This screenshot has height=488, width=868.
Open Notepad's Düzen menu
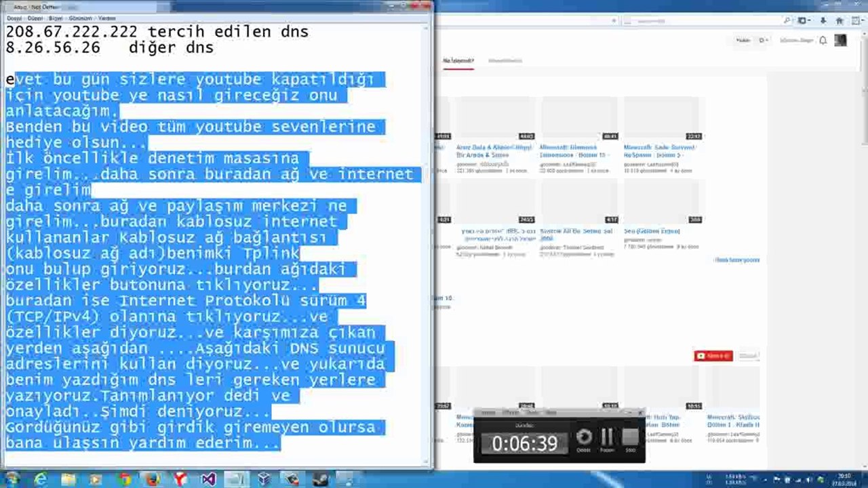click(x=35, y=18)
